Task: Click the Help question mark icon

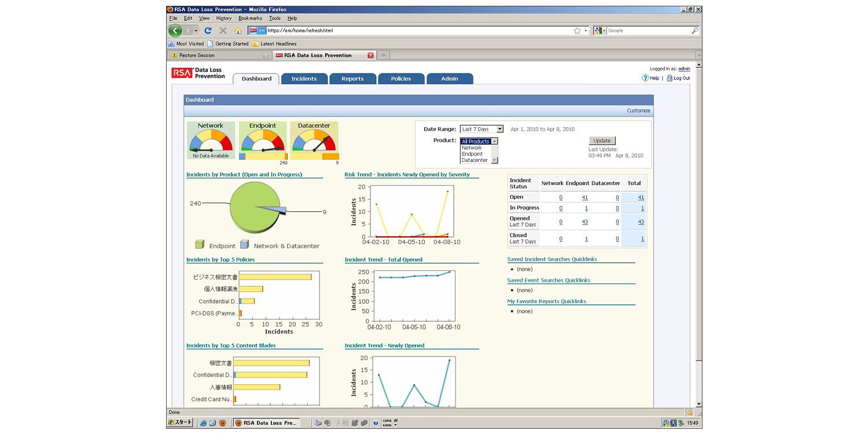Action: [x=645, y=78]
